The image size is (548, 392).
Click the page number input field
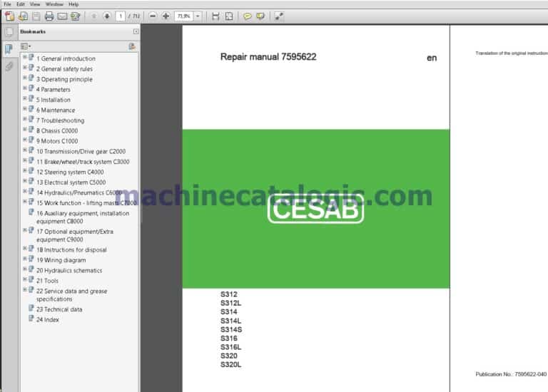tap(121, 16)
